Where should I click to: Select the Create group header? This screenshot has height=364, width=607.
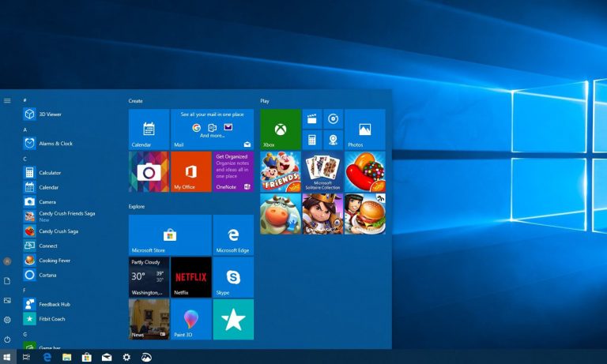135,100
